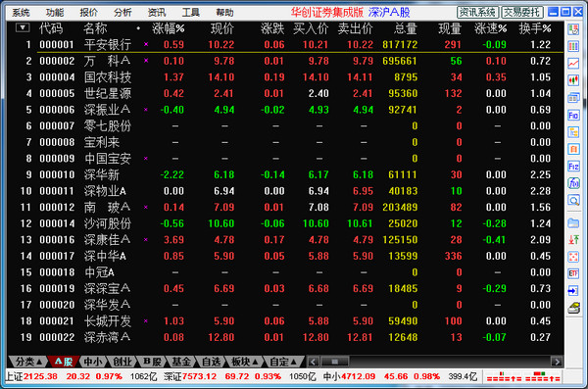Viewport: 588px width, 389px height.
Task: Open the candlestick chart icon
Action: coord(573,80)
